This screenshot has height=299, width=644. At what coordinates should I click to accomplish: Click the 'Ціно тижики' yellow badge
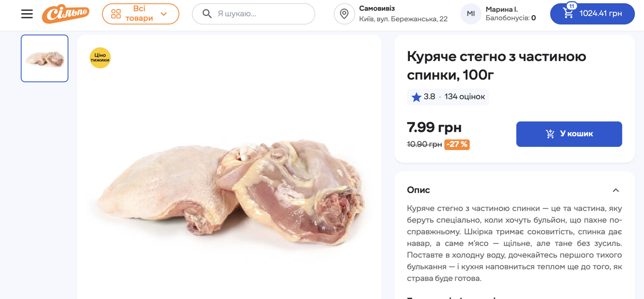click(100, 58)
